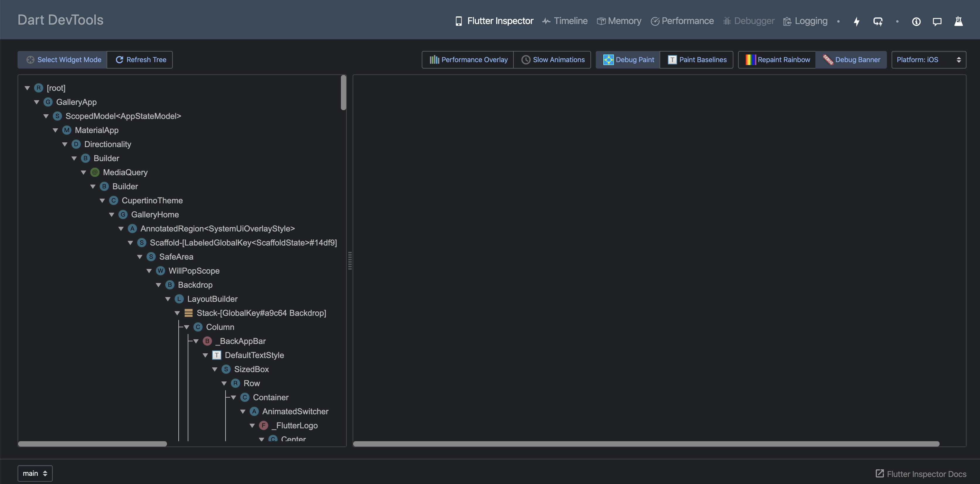
Task: Click the CupertinoTheme C icon
Action: click(113, 200)
